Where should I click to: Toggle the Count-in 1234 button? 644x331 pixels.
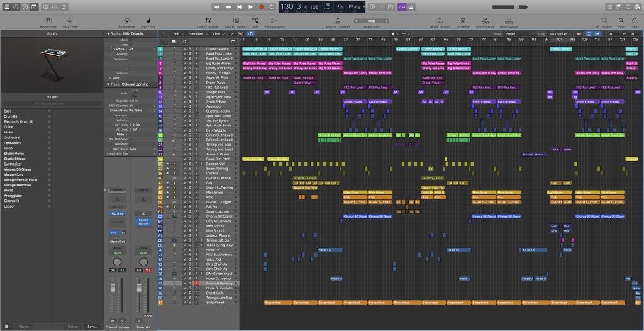click(402, 7)
